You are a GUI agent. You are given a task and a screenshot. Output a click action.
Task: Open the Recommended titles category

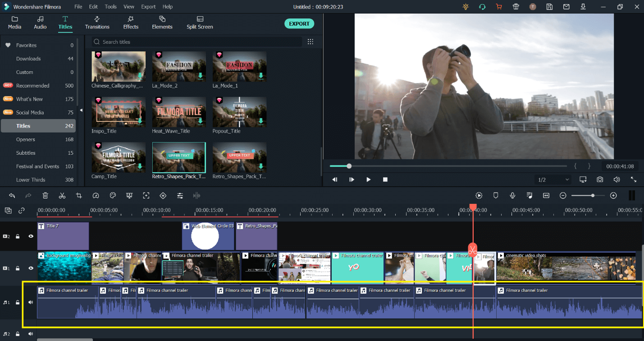pos(38,86)
